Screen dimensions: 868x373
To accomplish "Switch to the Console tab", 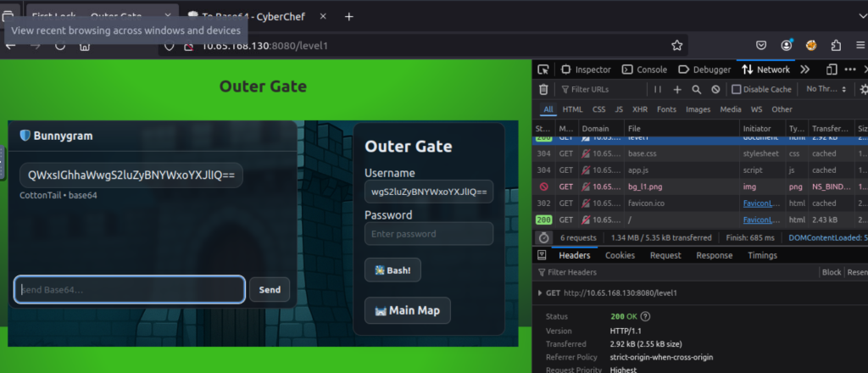I will pos(645,70).
